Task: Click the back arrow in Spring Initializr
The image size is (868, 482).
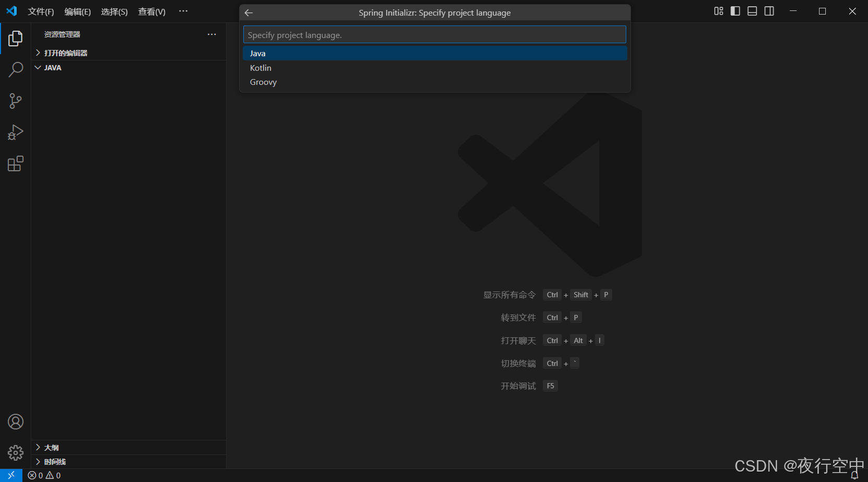Action: [x=249, y=13]
